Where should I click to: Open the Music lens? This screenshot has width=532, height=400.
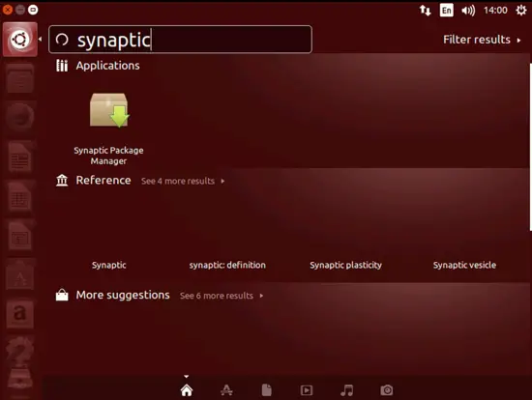(346, 390)
